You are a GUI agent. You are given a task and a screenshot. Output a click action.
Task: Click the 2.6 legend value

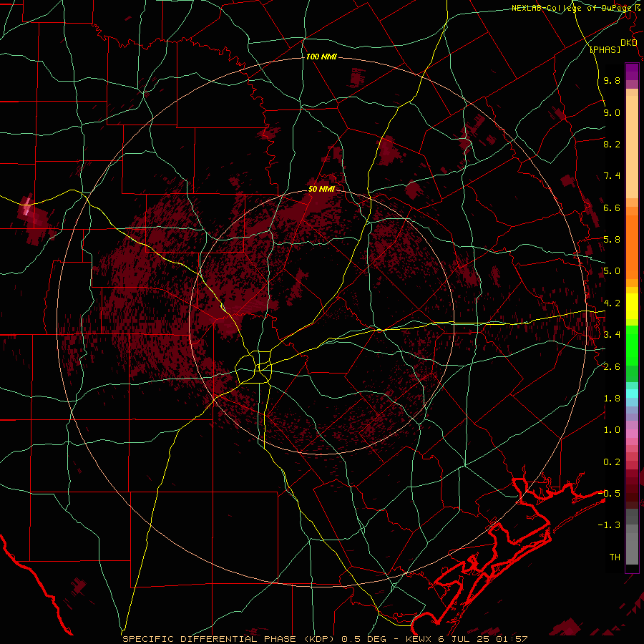click(x=612, y=367)
